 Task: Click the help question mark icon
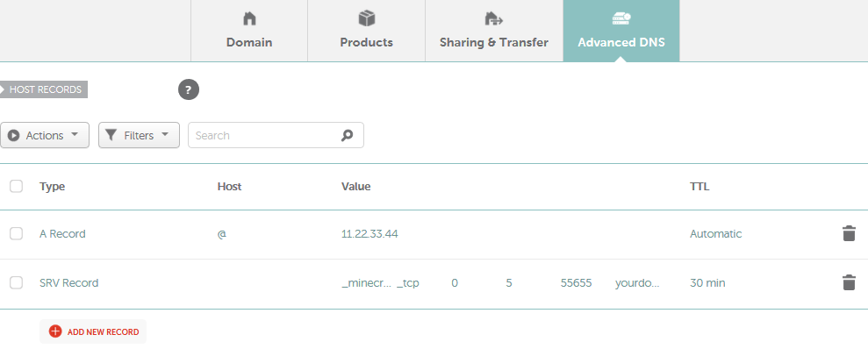click(188, 89)
